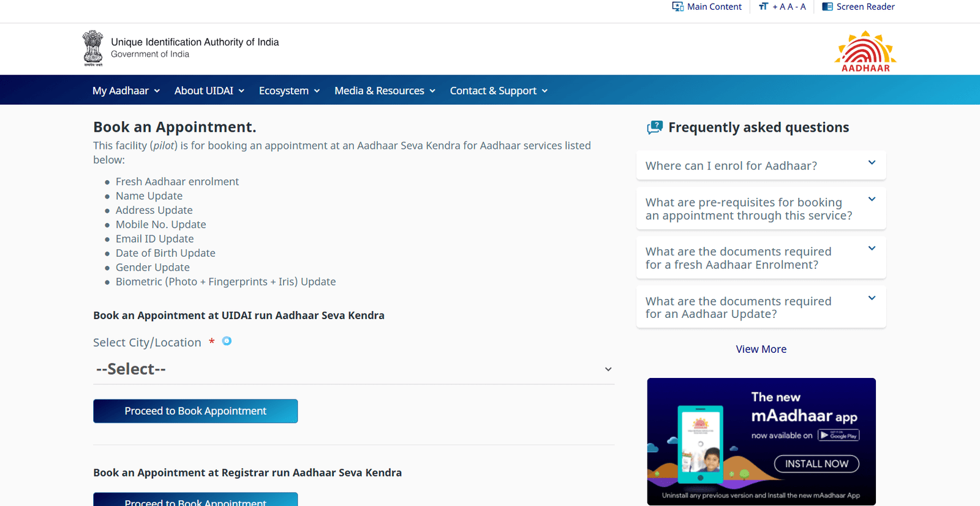The height and width of the screenshot is (506, 980).
Task: Click the text size adjust icon
Action: [763, 7]
